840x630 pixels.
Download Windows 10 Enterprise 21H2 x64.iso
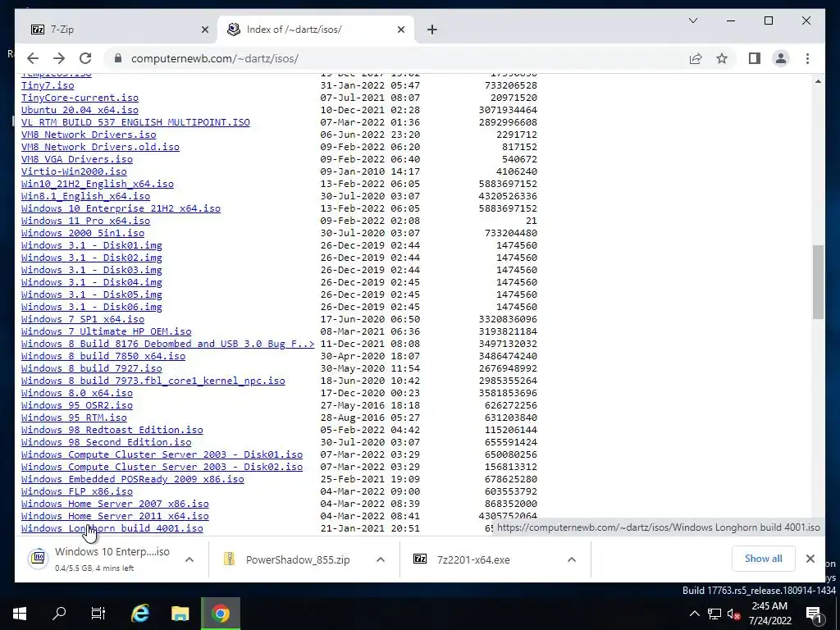121,208
